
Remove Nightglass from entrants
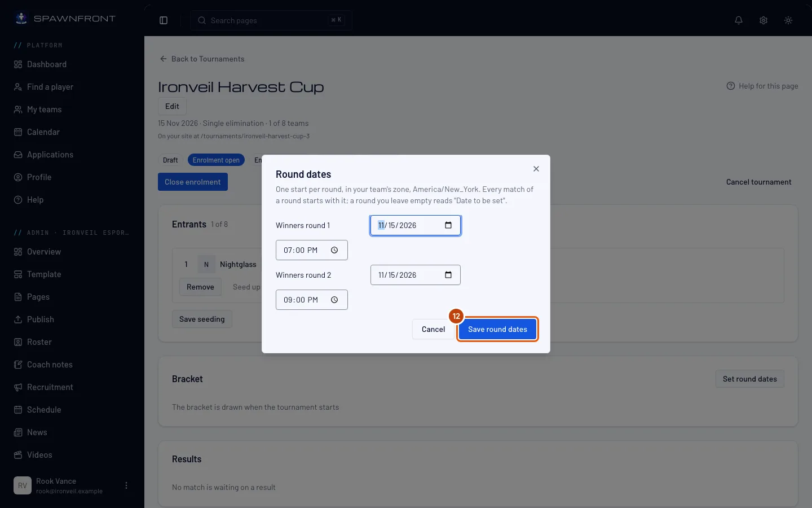click(200, 287)
